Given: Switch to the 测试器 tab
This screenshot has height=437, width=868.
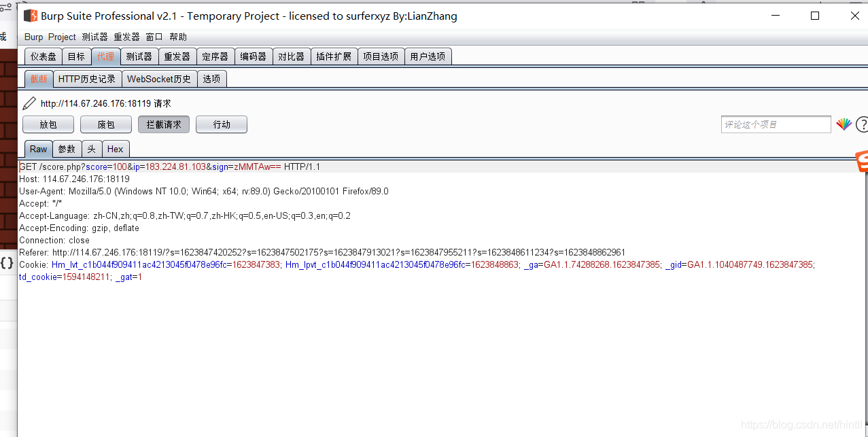Looking at the screenshot, I should coord(139,56).
